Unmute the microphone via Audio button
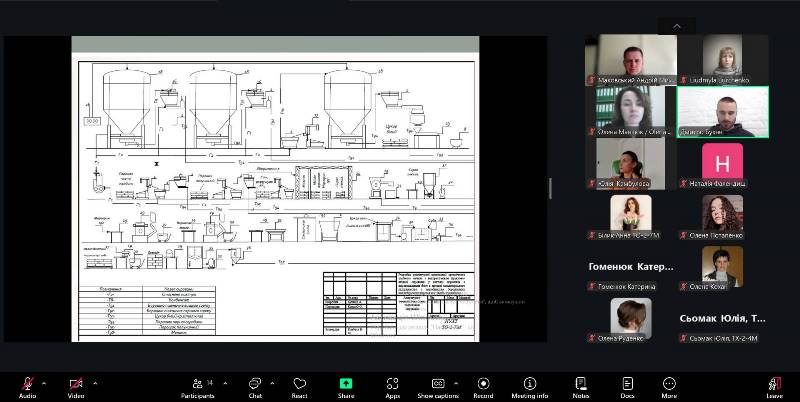Screen dimensions: 800x402 click(x=27, y=385)
